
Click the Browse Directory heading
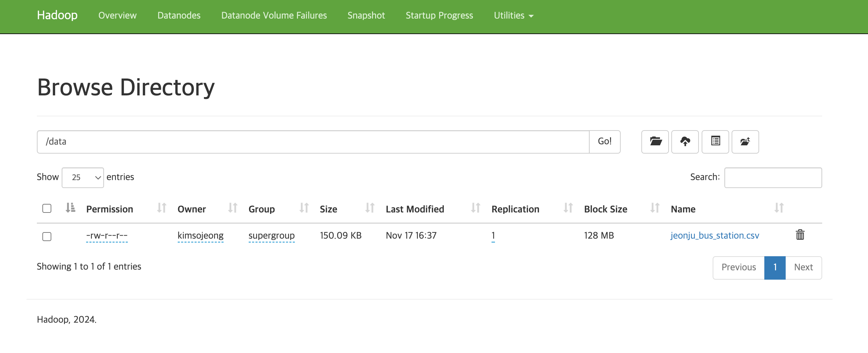(126, 87)
